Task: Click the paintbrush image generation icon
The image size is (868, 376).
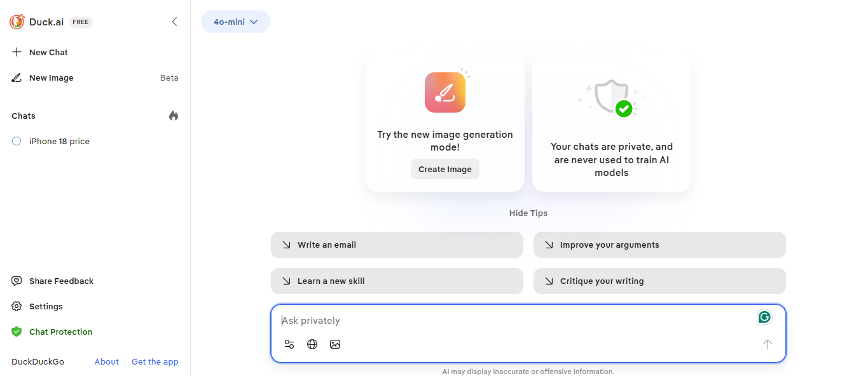Action: (x=445, y=92)
